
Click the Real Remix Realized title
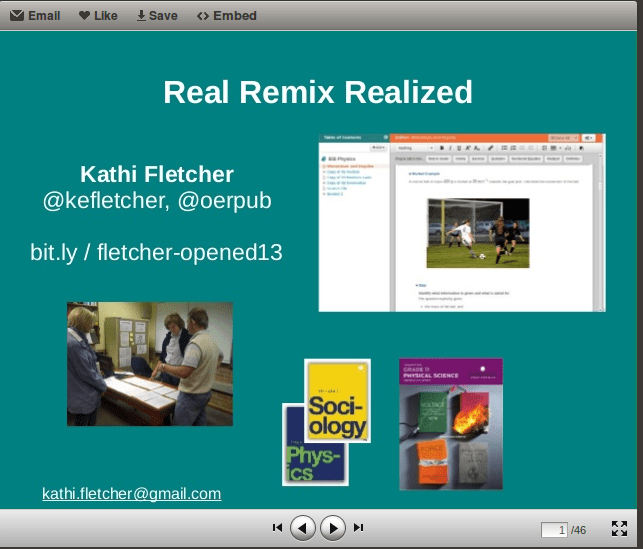(x=317, y=93)
